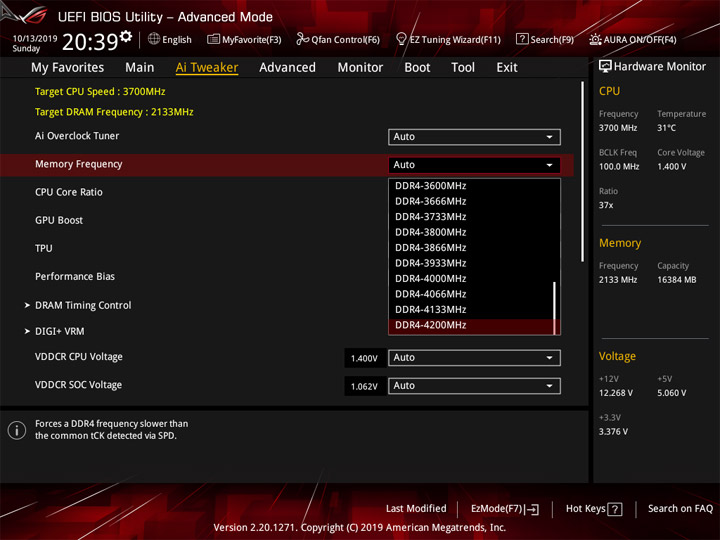Expand DIGI+ VRM submenu
Viewport: 720px width, 540px height.
tap(60, 331)
